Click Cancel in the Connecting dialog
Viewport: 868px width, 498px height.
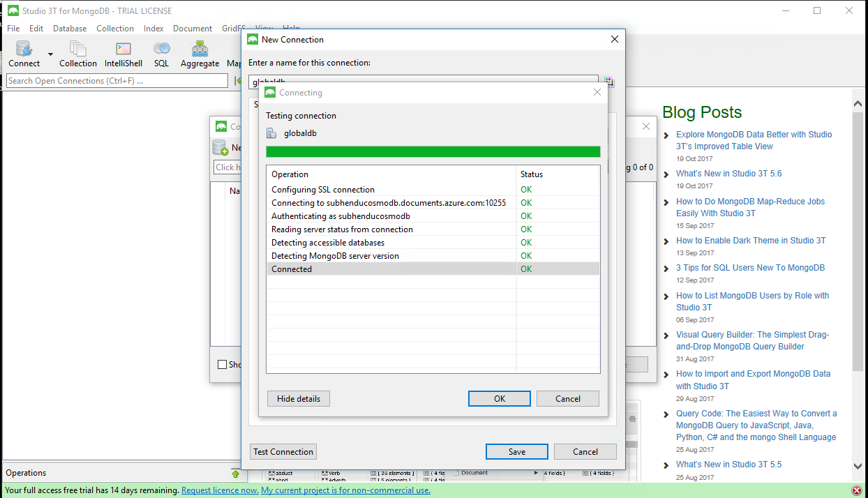[568, 399]
